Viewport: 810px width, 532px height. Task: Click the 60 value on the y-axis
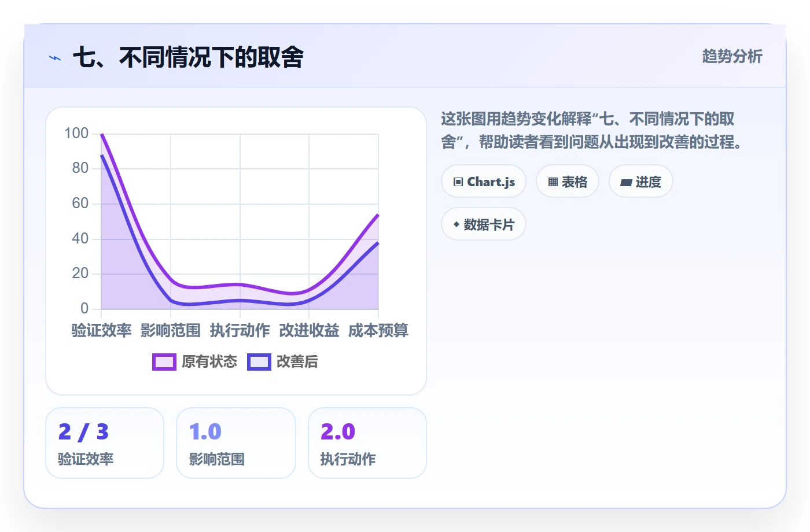[x=80, y=204]
